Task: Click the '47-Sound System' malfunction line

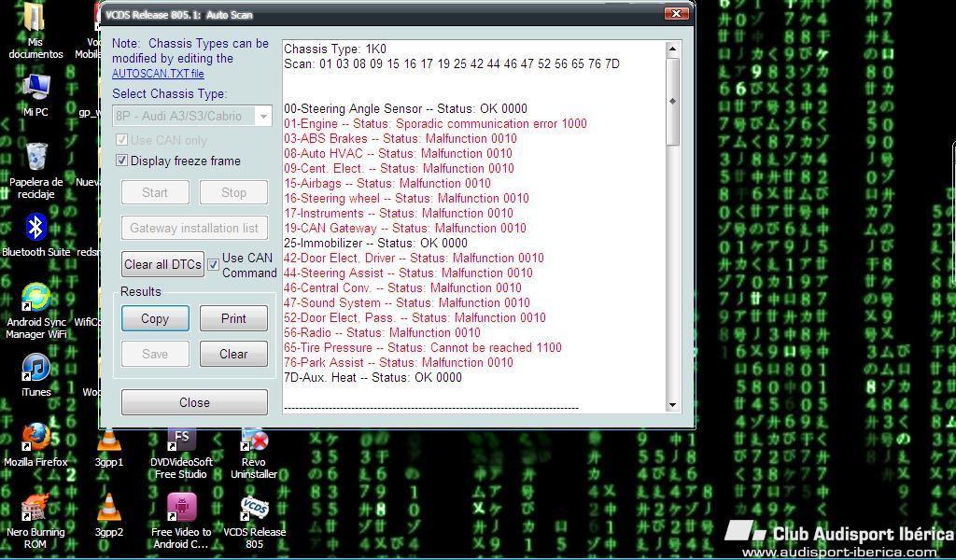Action: [407, 302]
